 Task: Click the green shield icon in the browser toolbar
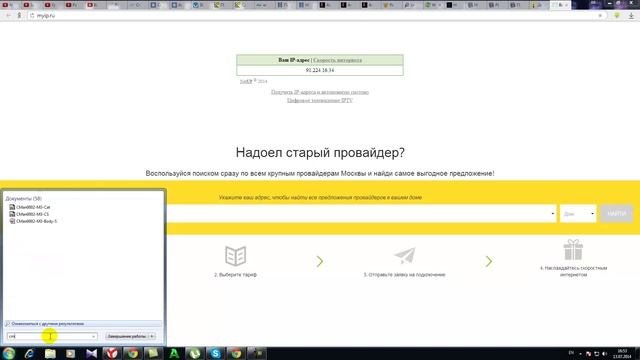point(617,16)
